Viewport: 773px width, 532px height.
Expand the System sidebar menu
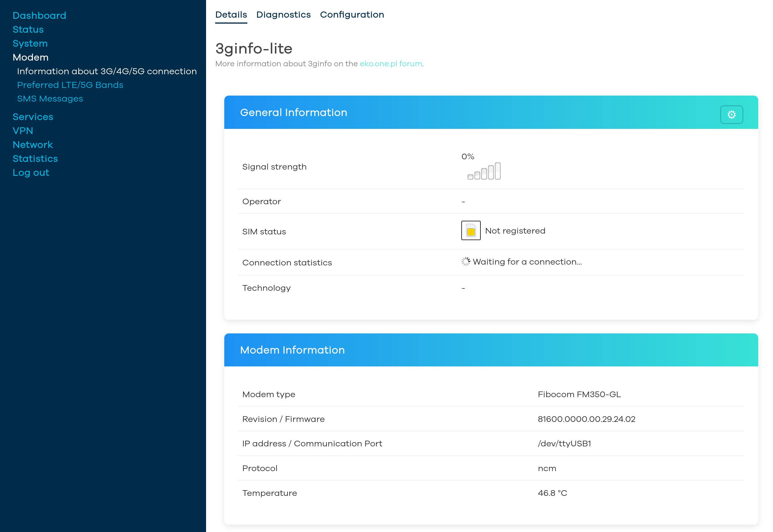pyautogui.click(x=30, y=43)
